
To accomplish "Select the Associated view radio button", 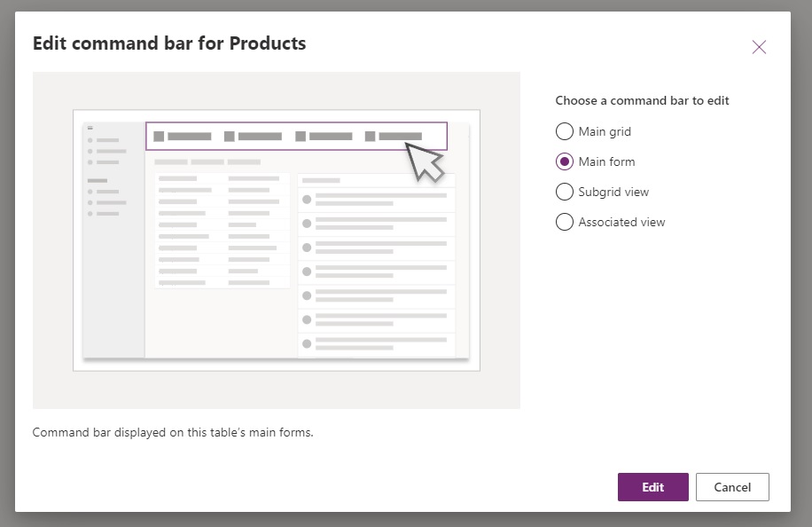I will point(565,222).
